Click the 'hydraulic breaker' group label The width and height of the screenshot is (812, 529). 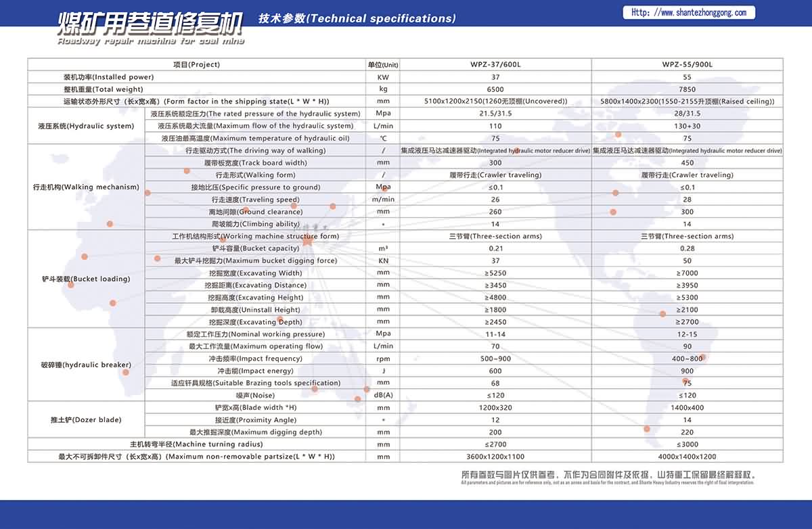[x=86, y=365]
